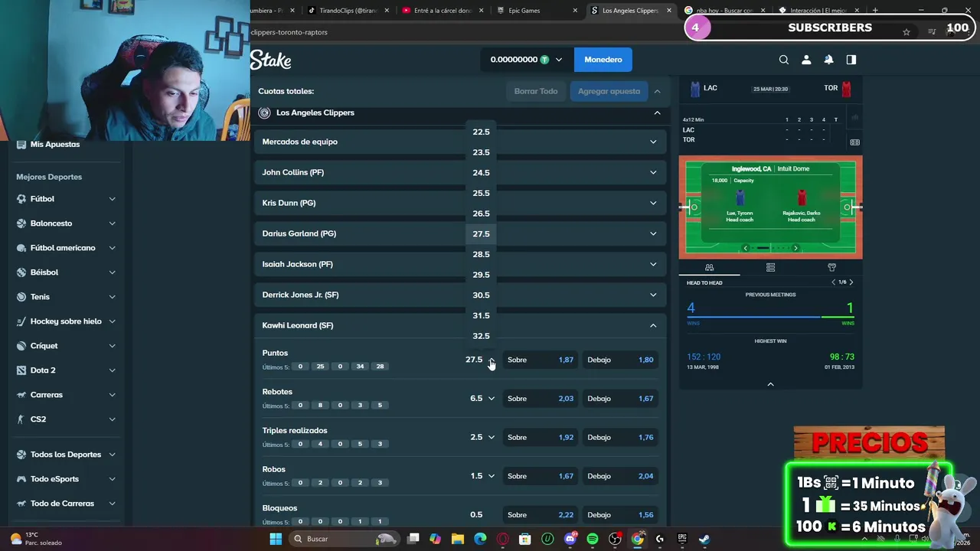Show statistics bar-chart icon in match widget
980x551 pixels.
click(x=854, y=117)
